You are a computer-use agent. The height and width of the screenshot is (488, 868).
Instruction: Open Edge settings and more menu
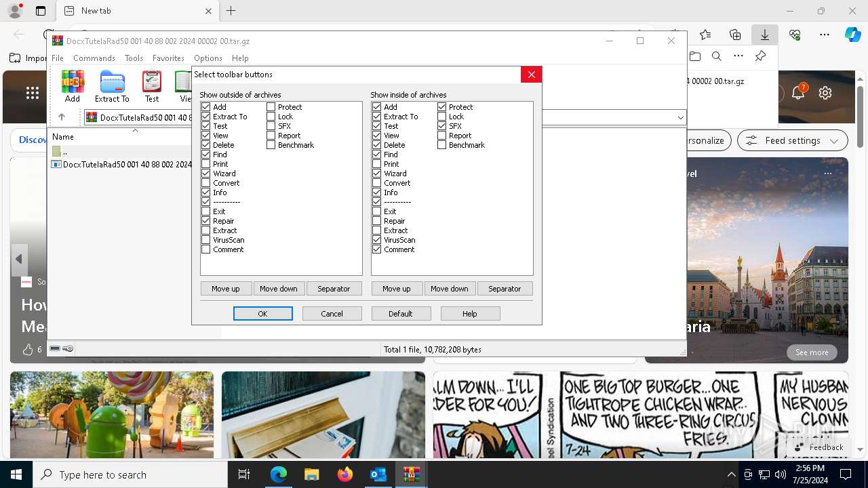click(825, 35)
